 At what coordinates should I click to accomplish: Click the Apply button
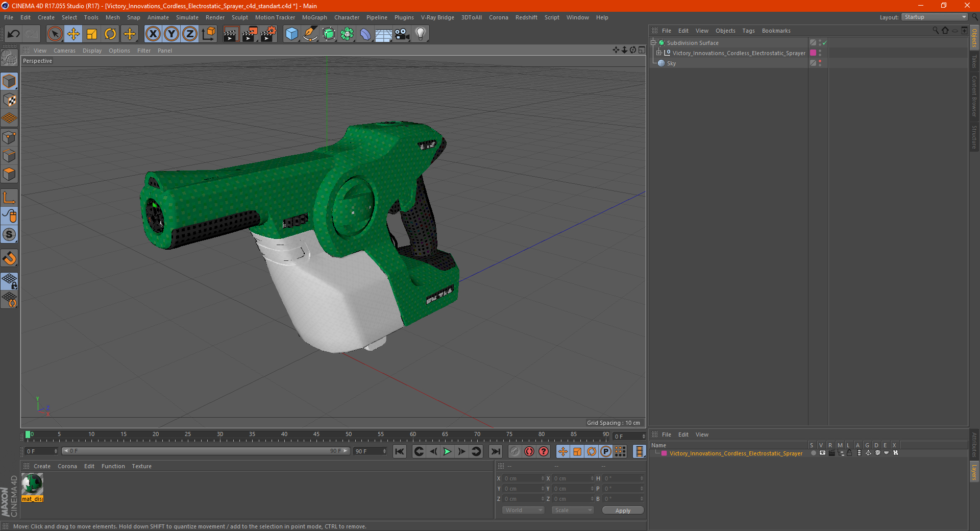[x=623, y=510]
